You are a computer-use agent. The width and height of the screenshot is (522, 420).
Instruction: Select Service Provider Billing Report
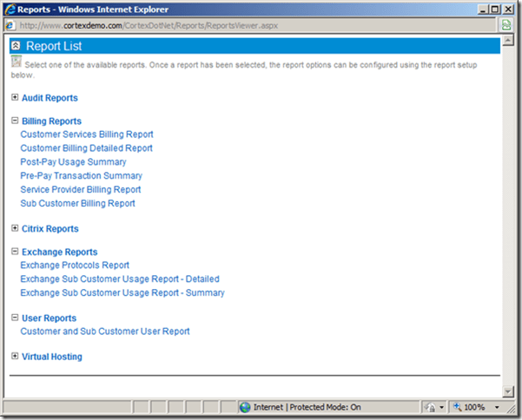click(80, 189)
